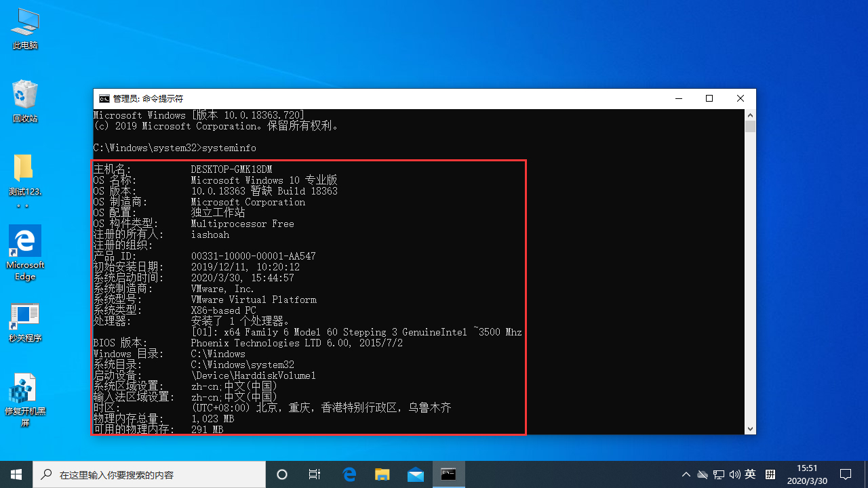Expand hidden icons in the system tray

686,474
